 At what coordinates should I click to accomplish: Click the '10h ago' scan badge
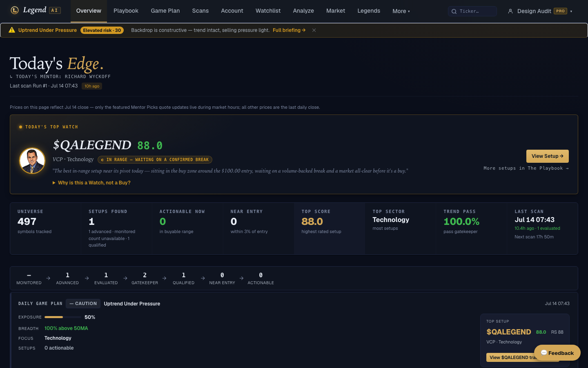[92, 86]
